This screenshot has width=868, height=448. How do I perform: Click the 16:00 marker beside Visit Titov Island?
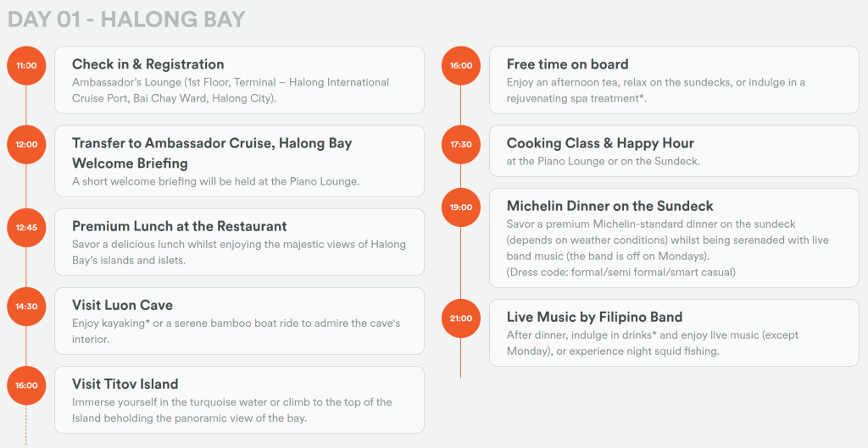[26, 385]
